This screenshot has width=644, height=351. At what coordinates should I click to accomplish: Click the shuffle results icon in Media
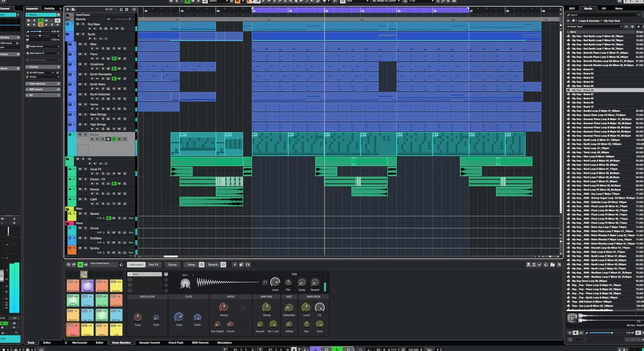pos(632,27)
